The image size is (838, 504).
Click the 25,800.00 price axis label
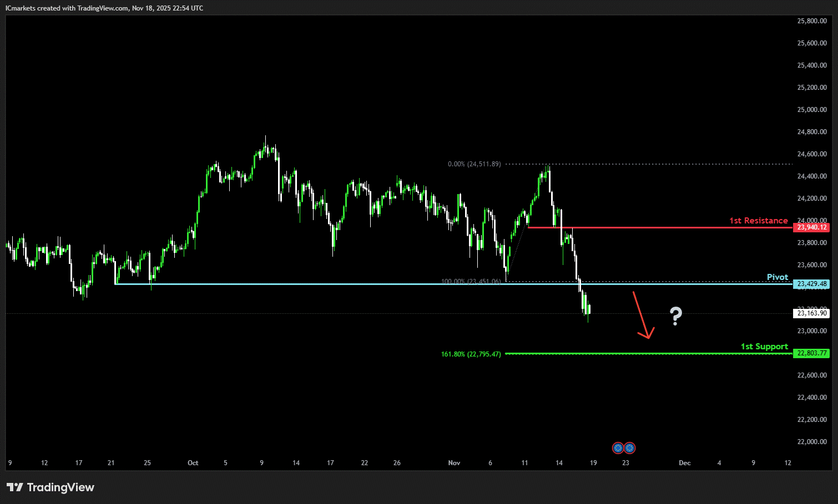[811, 21]
